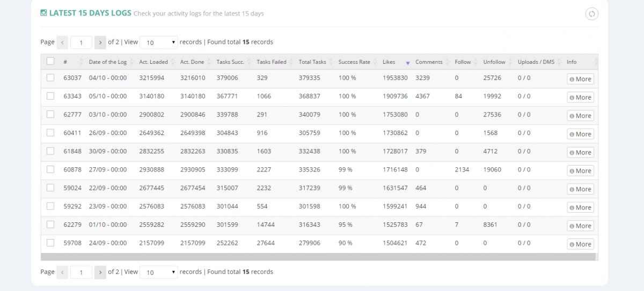
Task: Tick the checkbox for log 61848
Action: (50, 151)
